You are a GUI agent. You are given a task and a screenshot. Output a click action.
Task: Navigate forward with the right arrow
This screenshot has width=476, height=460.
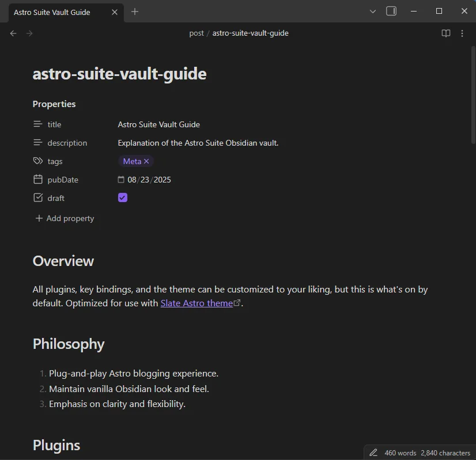pos(29,33)
